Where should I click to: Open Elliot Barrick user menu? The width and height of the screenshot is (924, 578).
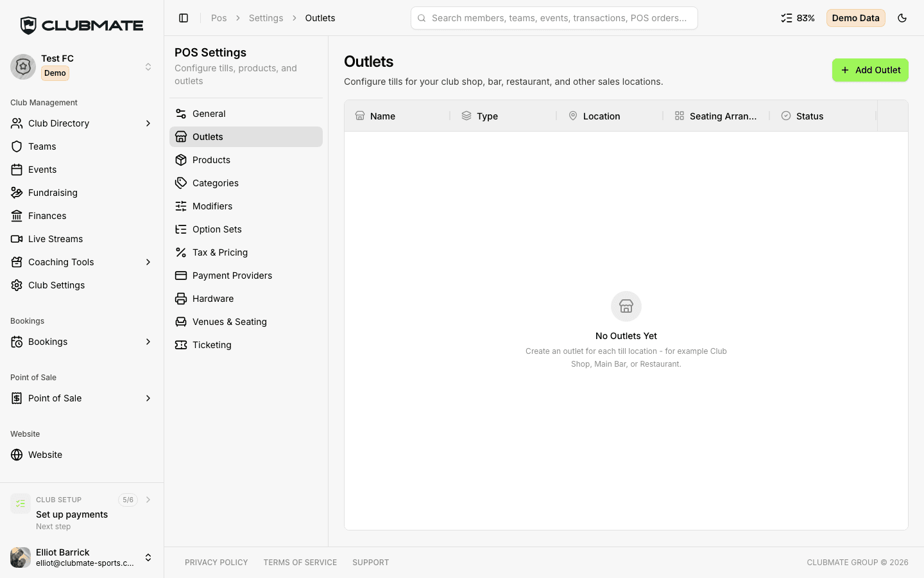point(82,557)
